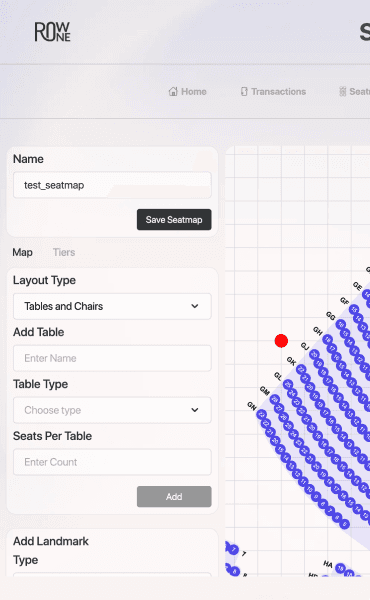370x600 pixels.
Task: Click the GJ row label
Action: point(305,346)
